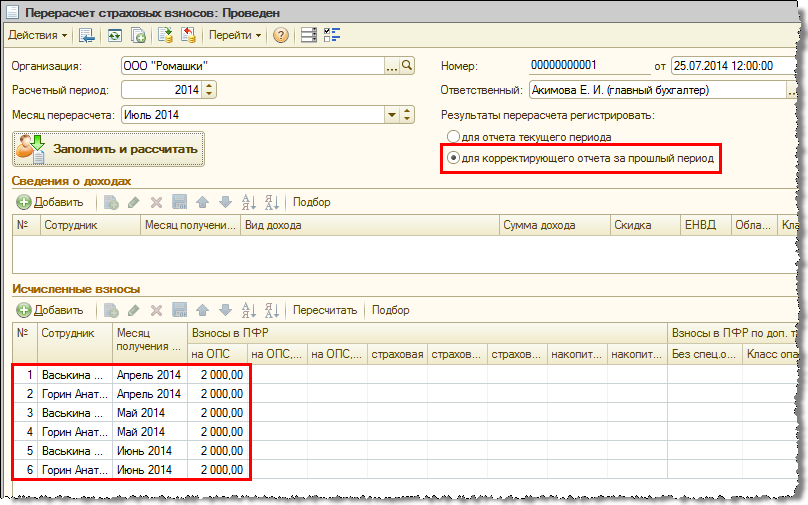Select 'для корректирующего отчета за прошлый период' option
This screenshot has height=505, width=808.
pyautogui.click(x=454, y=158)
